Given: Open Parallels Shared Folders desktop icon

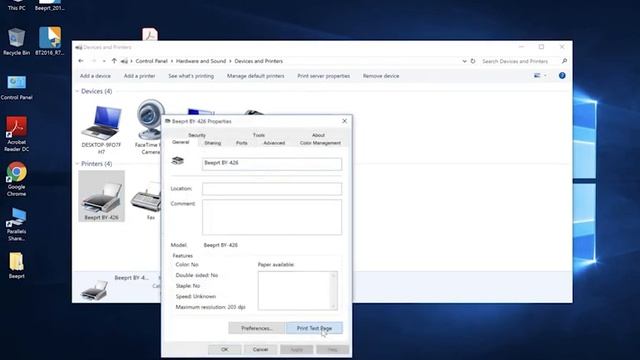Looking at the screenshot, I should coord(16,224).
